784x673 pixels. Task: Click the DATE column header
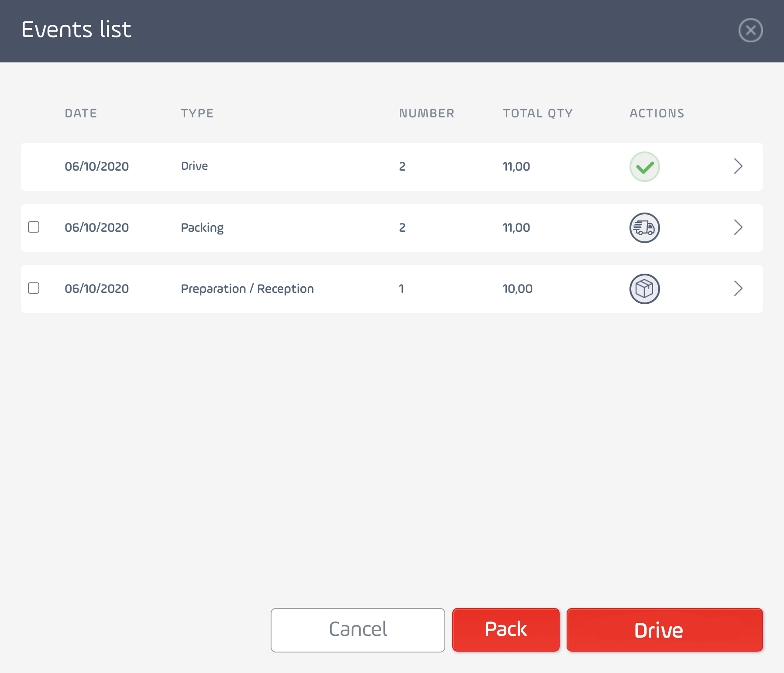point(81,113)
